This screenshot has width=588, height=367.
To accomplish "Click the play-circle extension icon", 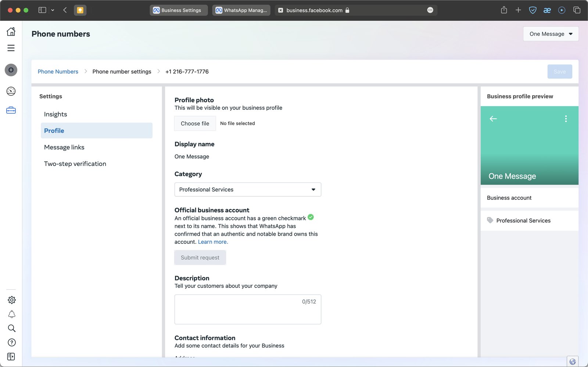I will point(562,10).
